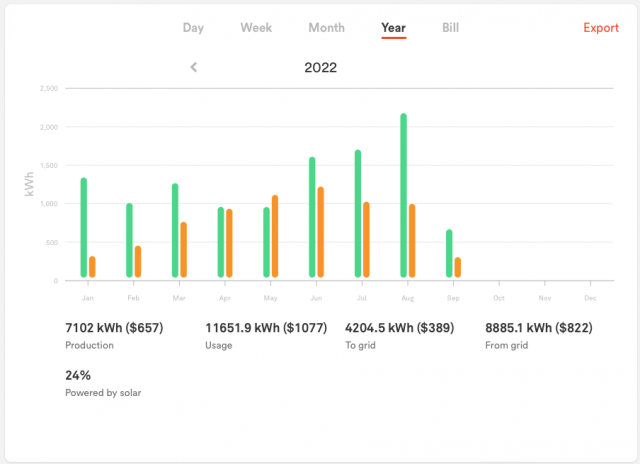This screenshot has width=640, height=464.
Task: Click the 7102 kWh ($657) production value
Action: [x=114, y=328]
